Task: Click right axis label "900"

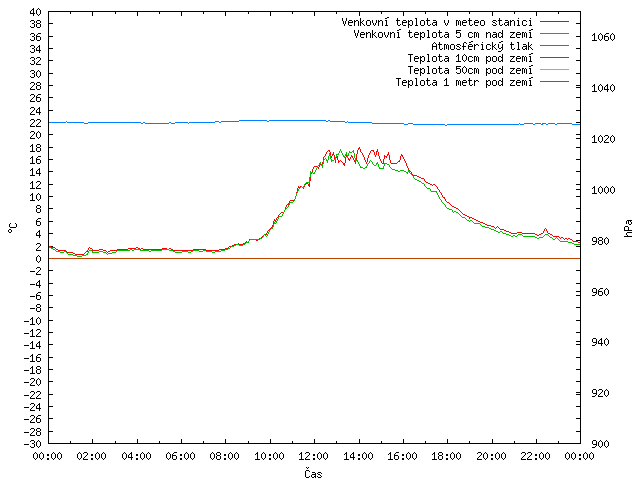Action: coord(600,444)
